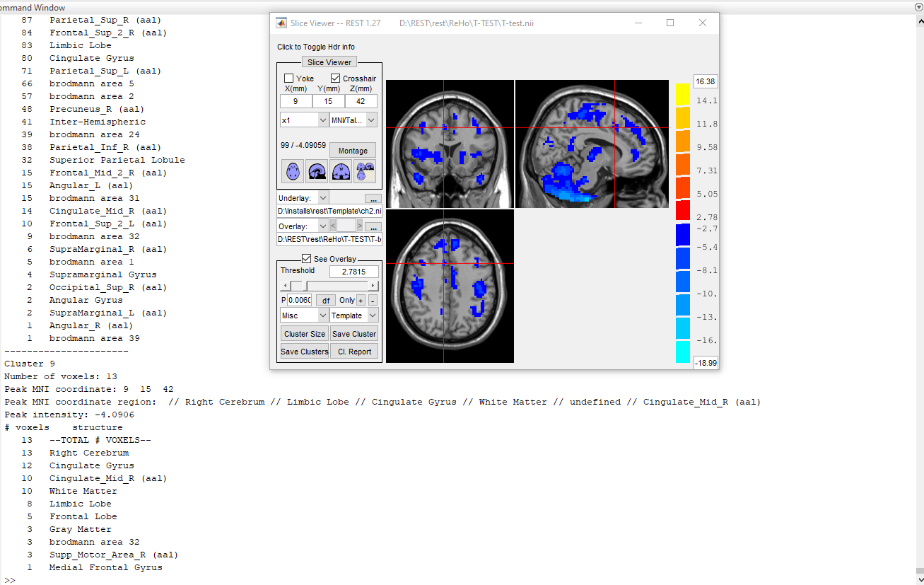Image resolution: width=924 pixels, height=585 pixels.
Task: Switch to transverse (axial) view icon
Action: 293,171
